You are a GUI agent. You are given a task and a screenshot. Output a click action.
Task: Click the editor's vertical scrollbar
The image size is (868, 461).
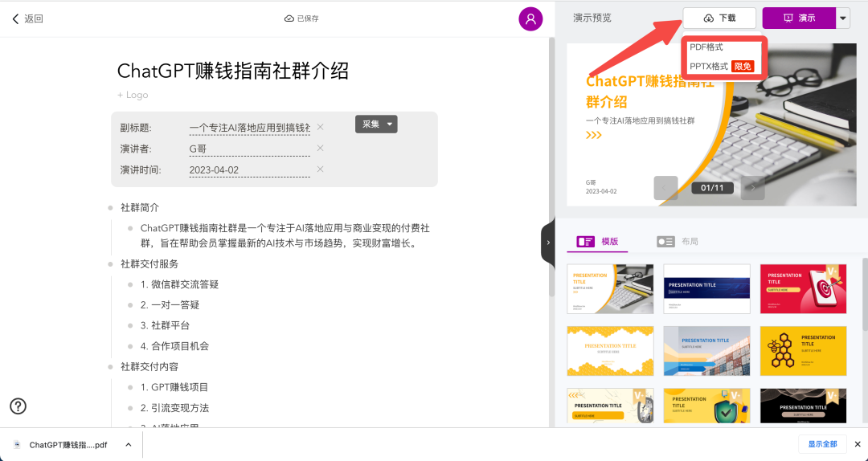pos(551,166)
